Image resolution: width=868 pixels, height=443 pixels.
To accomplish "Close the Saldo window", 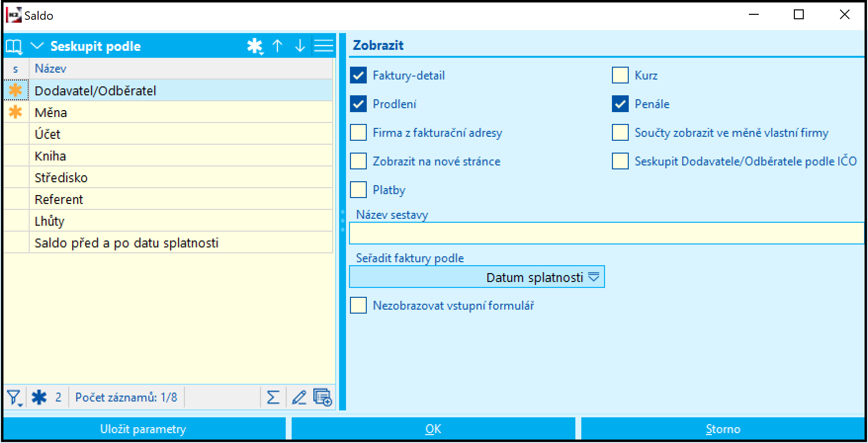I will click(x=844, y=15).
